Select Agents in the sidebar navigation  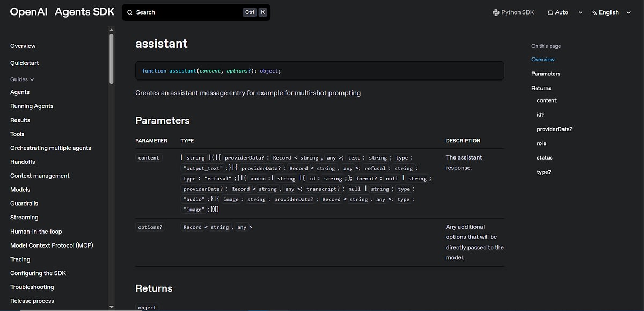19,92
